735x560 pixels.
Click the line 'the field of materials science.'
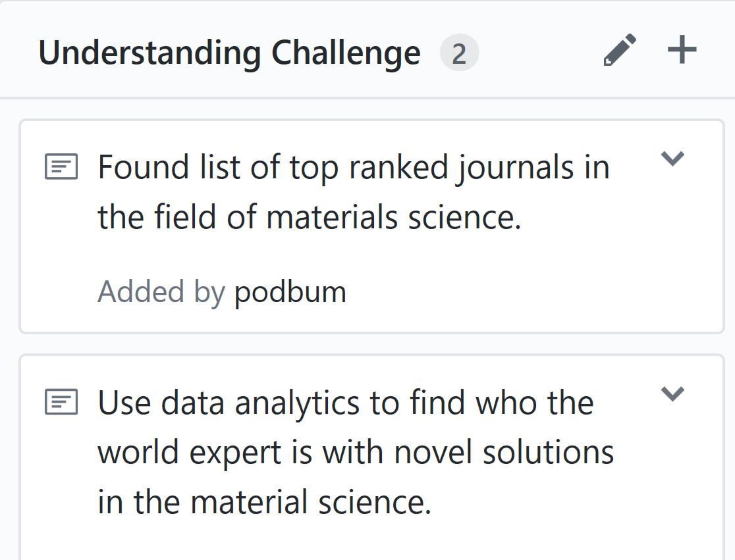pyautogui.click(x=310, y=217)
